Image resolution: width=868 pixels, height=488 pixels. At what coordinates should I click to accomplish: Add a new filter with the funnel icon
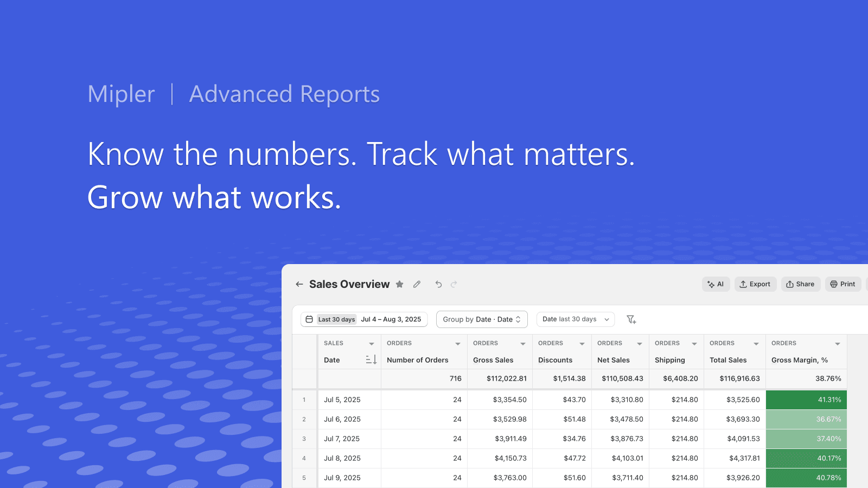coord(631,319)
